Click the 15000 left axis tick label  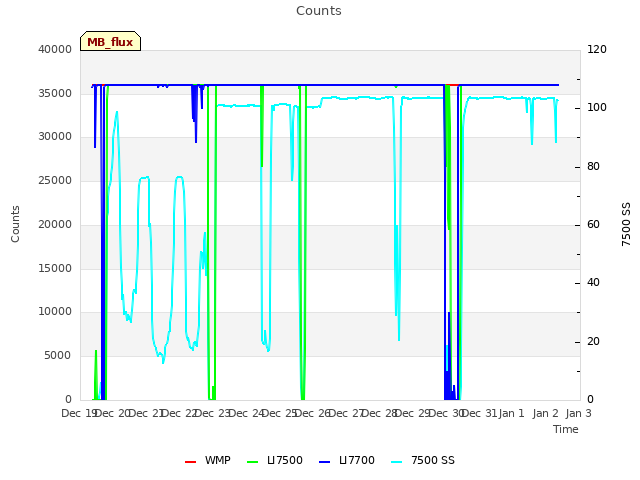pyautogui.click(x=55, y=269)
